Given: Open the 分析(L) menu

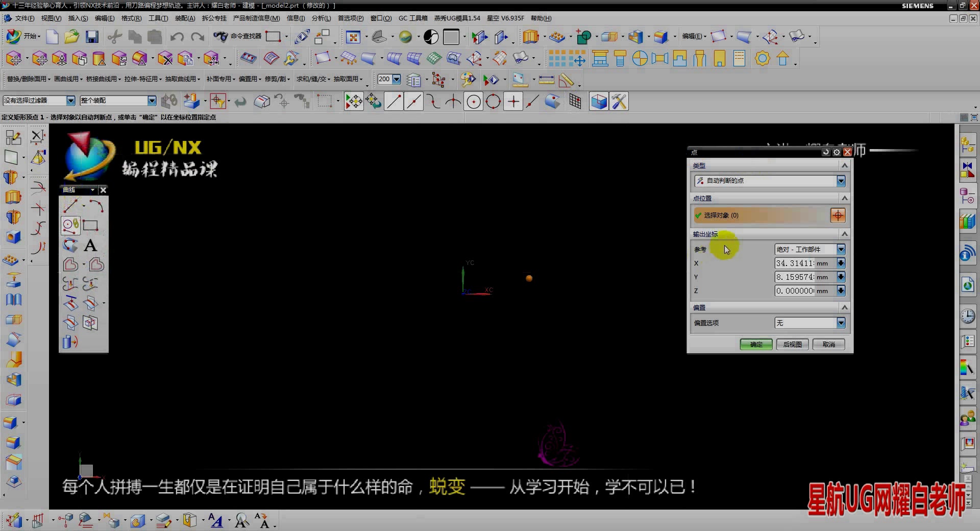Looking at the screenshot, I should pyautogui.click(x=321, y=18).
